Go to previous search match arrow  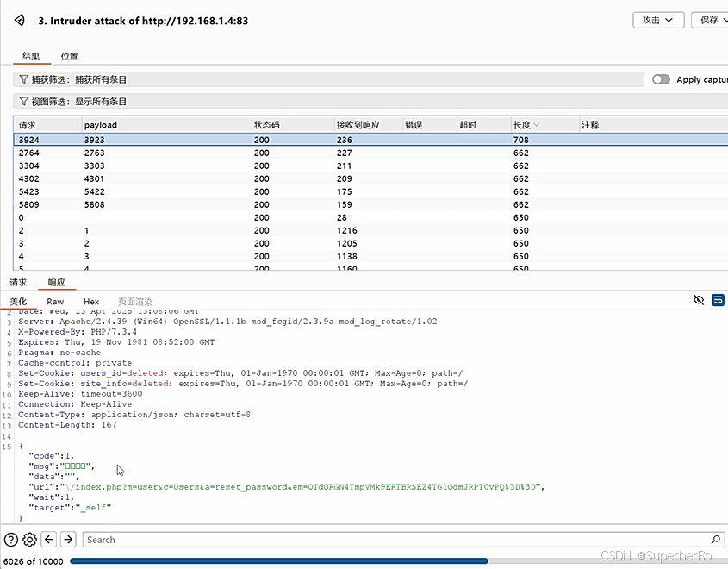(x=49, y=540)
